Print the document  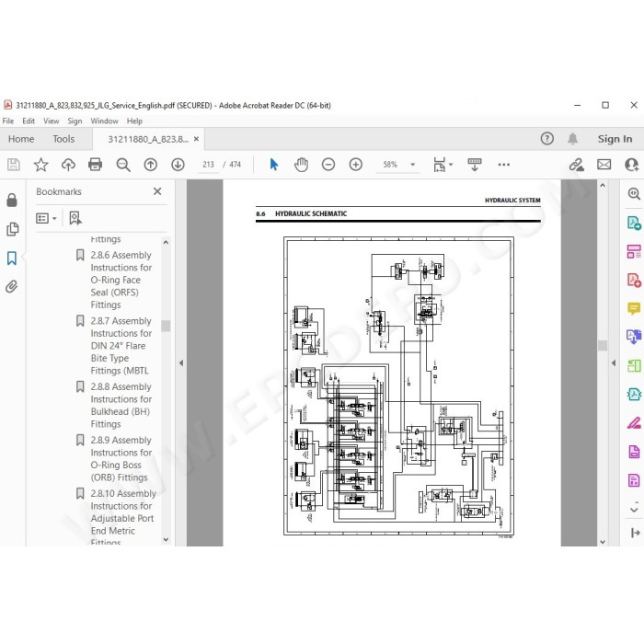coord(96,165)
